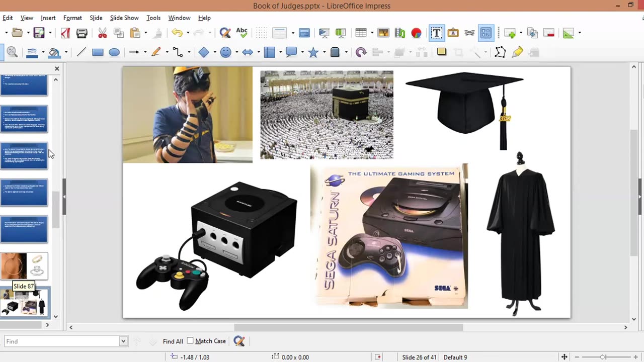
Task: Click the Fill Color bucket swatch
Action: (x=54, y=52)
